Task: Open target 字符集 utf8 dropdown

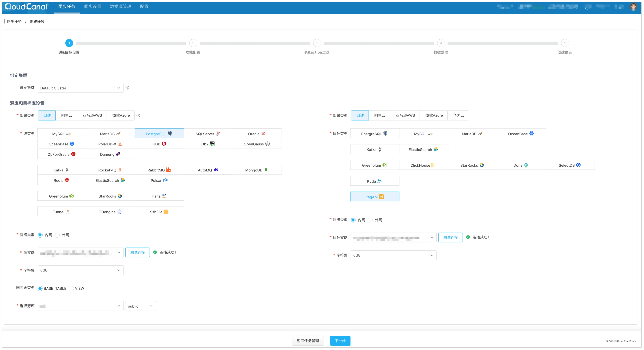Action: point(393,255)
